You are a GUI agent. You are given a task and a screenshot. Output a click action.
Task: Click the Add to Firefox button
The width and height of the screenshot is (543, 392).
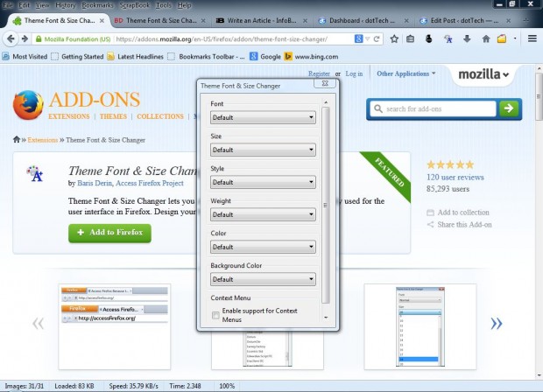pos(109,233)
